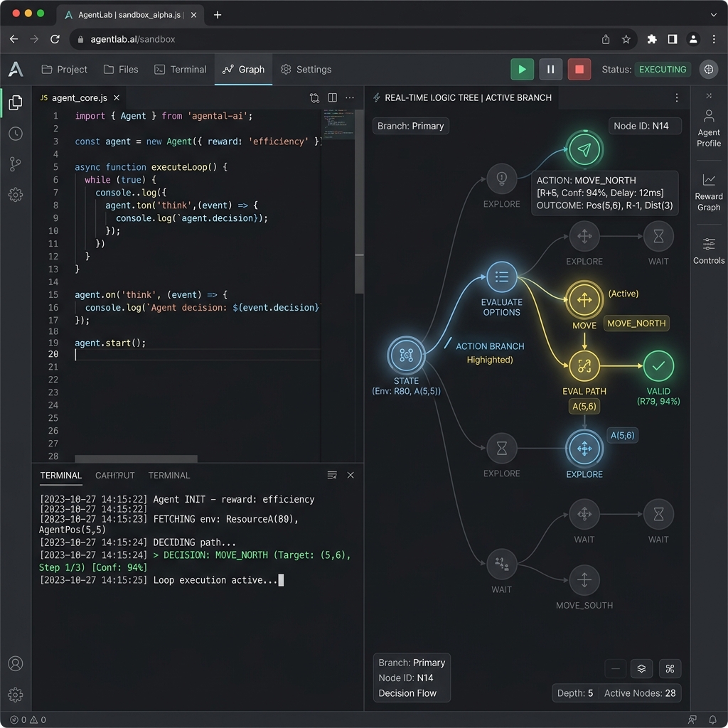Click the zoom out minus button in graph footer
The width and height of the screenshot is (728, 728).
616,668
